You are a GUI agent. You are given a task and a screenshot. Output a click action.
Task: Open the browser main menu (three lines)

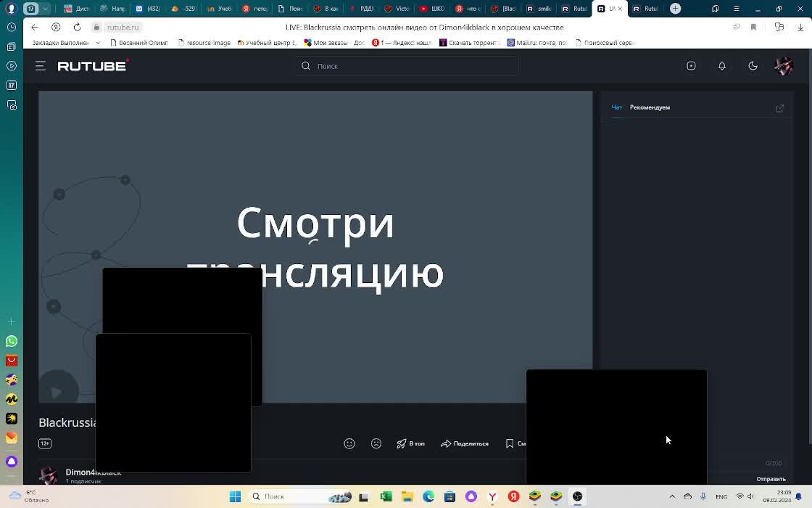(x=736, y=8)
